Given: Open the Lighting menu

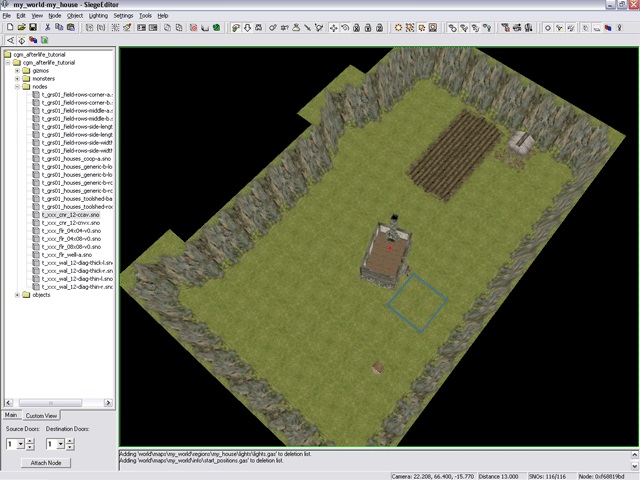Looking at the screenshot, I should (x=98, y=16).
